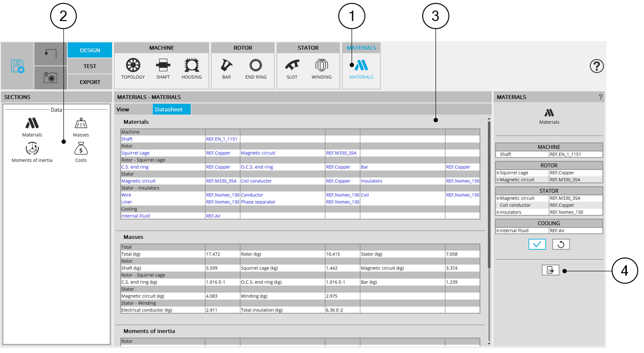
Task: Select the rotor Bar icon
Action: (227, 66)
